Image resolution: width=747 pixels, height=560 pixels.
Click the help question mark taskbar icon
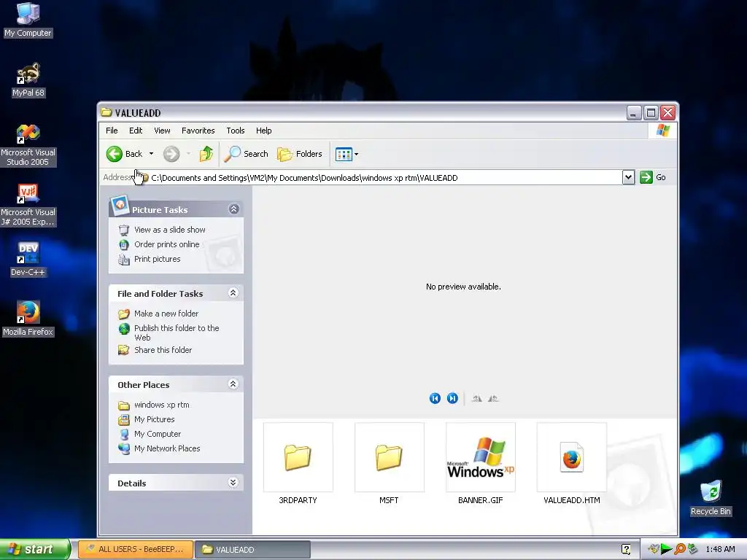coord(626,549)
